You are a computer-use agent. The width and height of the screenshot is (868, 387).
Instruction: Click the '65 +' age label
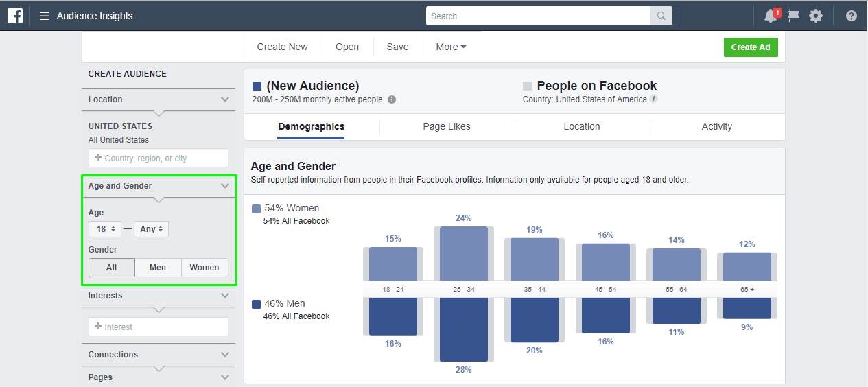point(747,290)
